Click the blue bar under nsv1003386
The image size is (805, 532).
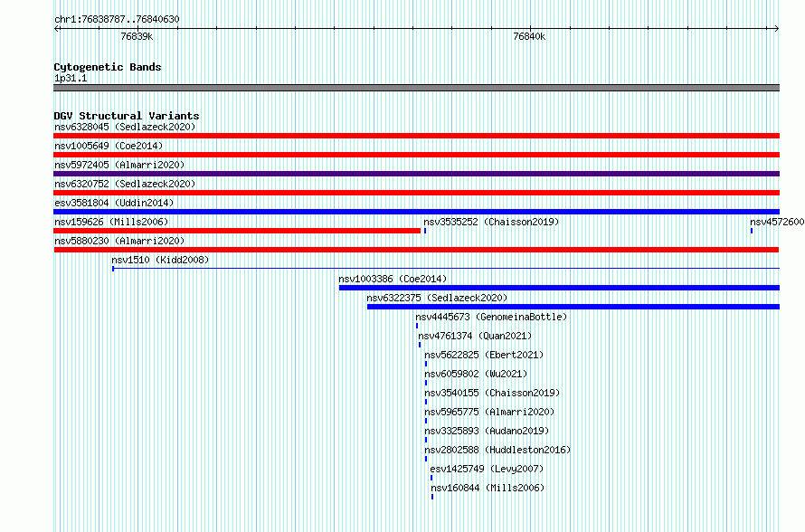559,288
